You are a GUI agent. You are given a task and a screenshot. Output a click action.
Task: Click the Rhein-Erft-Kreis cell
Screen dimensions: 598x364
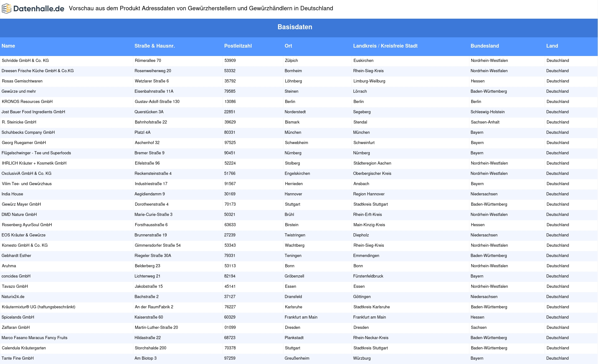(368, 215)
